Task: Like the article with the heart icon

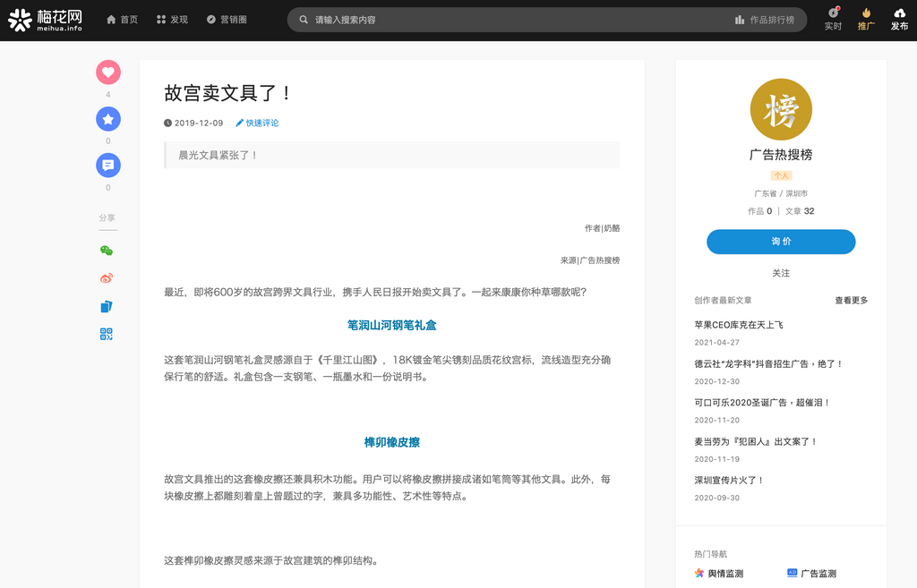Action: click(108, 72)
